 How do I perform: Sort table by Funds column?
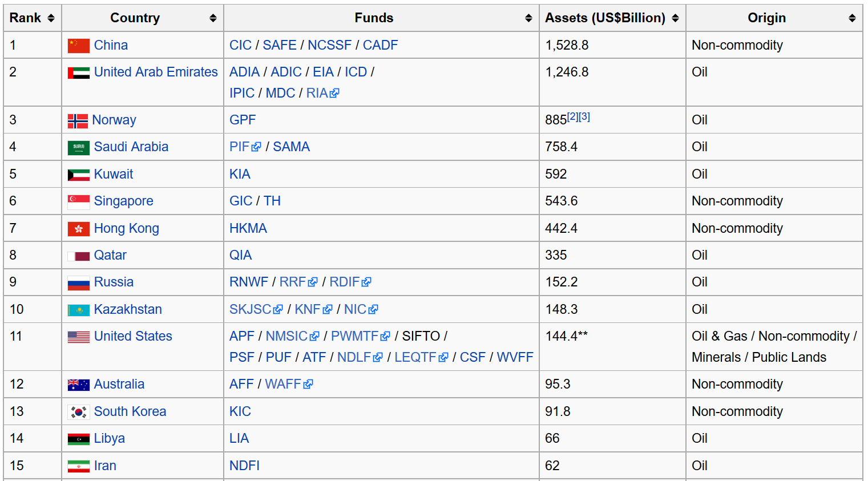528,18
